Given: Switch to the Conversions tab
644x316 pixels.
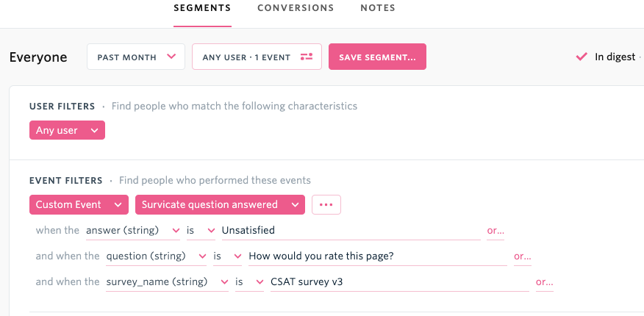Looking at the screenshot, I should point(296,8).
